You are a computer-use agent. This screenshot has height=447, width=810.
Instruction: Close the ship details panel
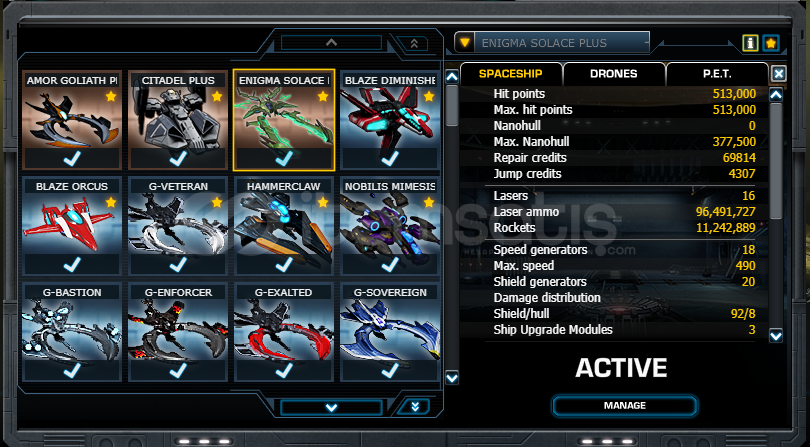pyautogui.click(x=778, y=73)
